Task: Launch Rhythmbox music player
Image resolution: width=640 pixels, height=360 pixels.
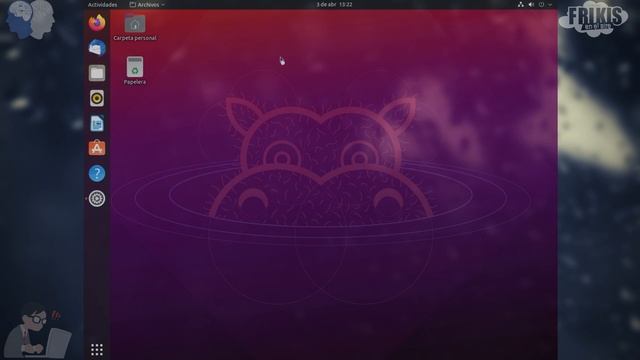Action: (97, 98)
